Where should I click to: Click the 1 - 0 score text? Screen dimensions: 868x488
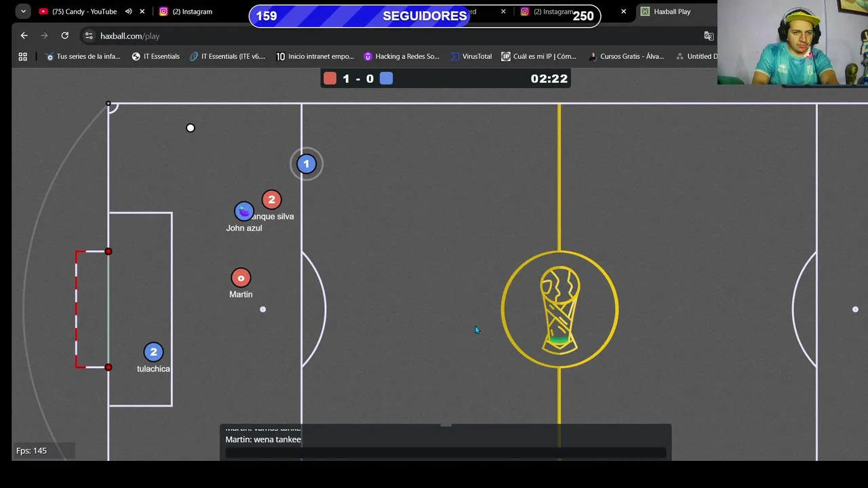click(x=358, y=79)
